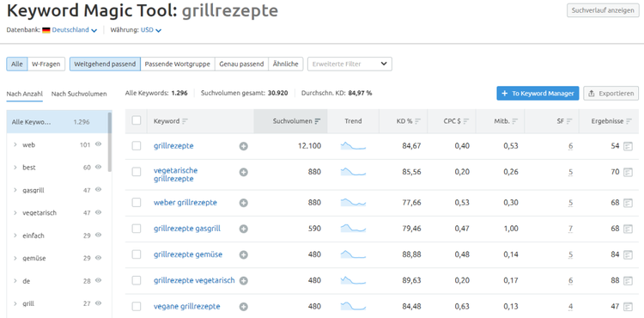Open SERP results icon for vegetarische grillrezepte
This screenshot has height=318, width=644.
(628, 172)
